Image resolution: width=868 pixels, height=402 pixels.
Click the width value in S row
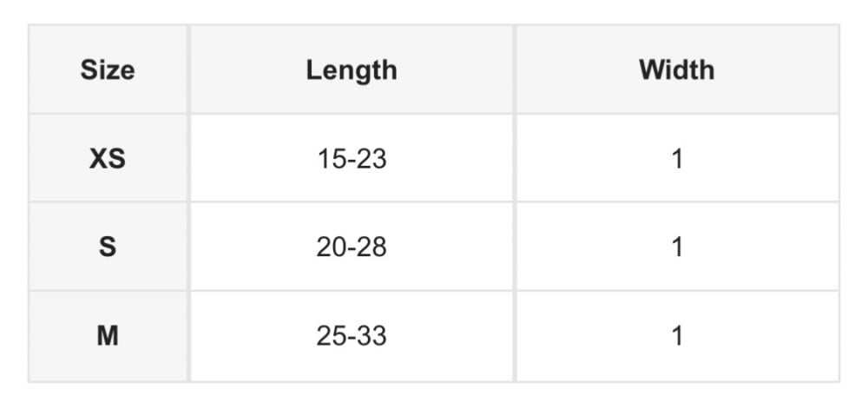pos(677,247)
